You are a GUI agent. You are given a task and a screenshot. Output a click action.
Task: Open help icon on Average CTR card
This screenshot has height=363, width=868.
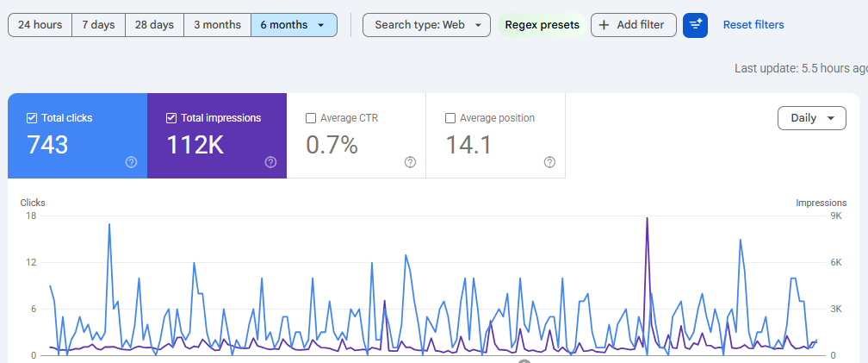pyautogui.click(x=410, y=162)
